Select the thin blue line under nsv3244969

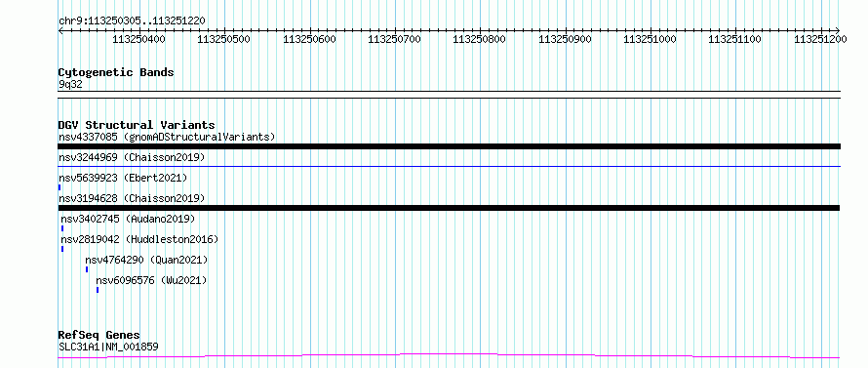[x=449, y=166]
